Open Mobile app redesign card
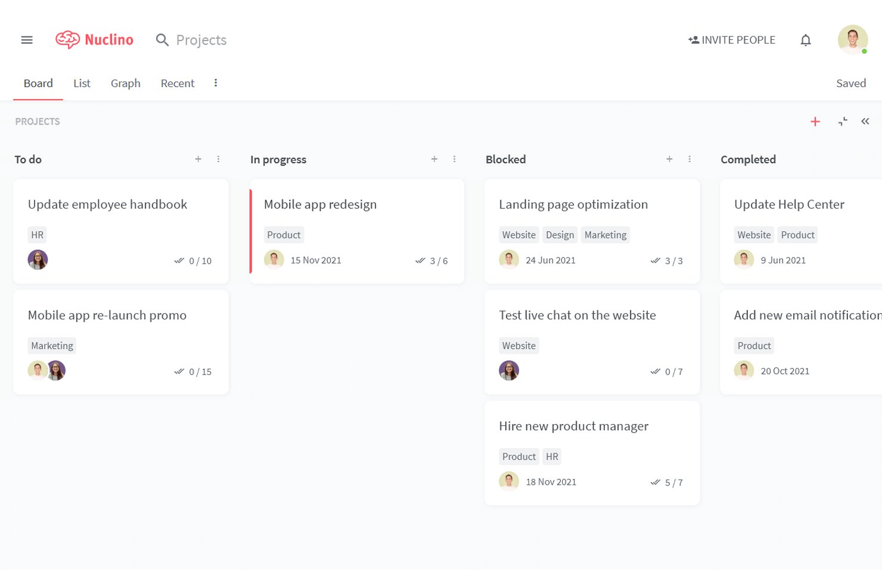The height and width of the screenshot is (588, 882). (357, 231)
